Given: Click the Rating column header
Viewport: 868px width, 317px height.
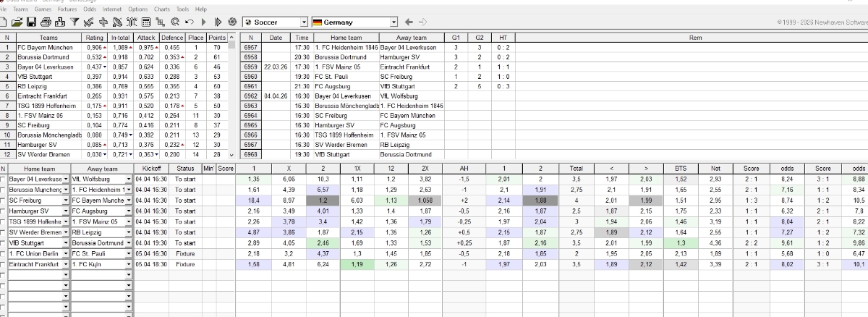Looking at the screenshot, I should tap(95, 38).
